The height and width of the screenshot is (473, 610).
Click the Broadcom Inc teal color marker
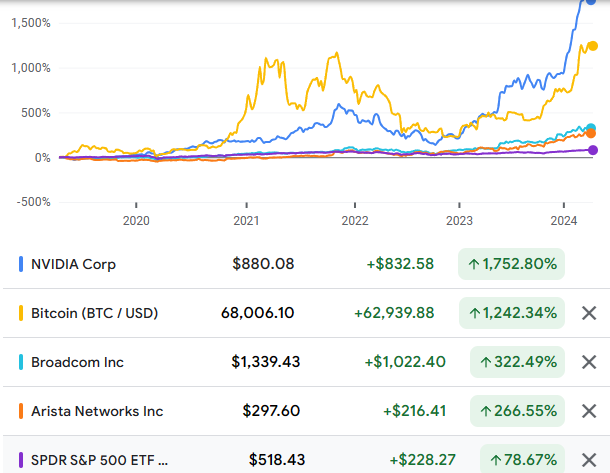(x=21, y=362)
